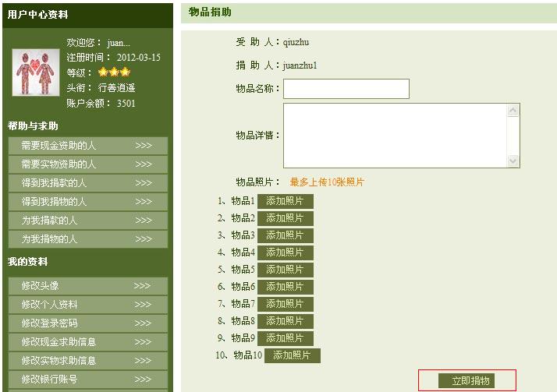Click 添加照片 button for 物品9

click(x=286, y=338)
